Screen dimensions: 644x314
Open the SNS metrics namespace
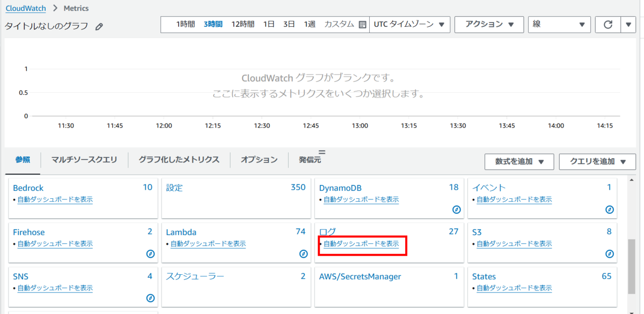(21, 276)
